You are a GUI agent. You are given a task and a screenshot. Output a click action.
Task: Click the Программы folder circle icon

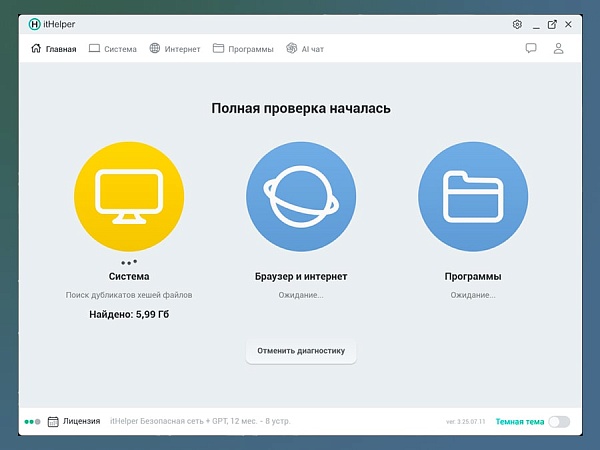tap(472, 195)
